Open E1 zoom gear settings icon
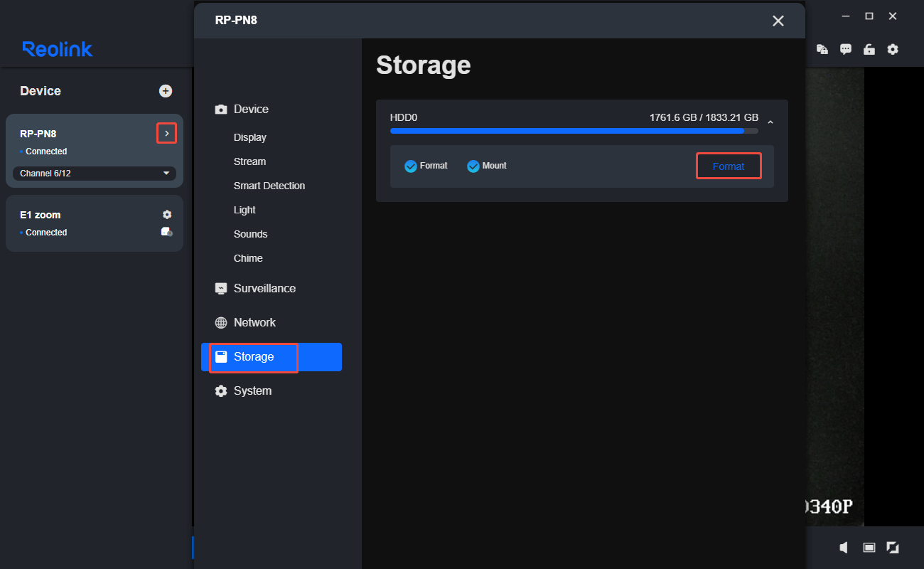The height and width of the screenshot is (569, 924). 167,215
